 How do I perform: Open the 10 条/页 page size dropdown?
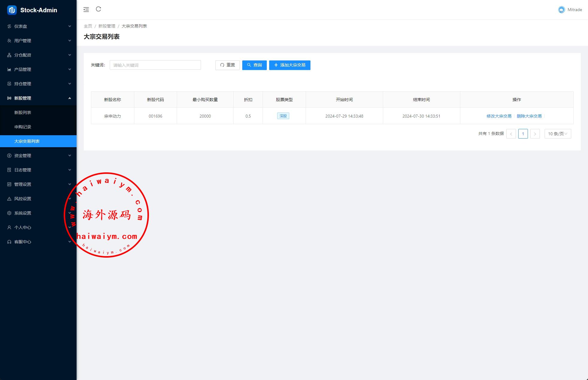click(x=557, y=134)
